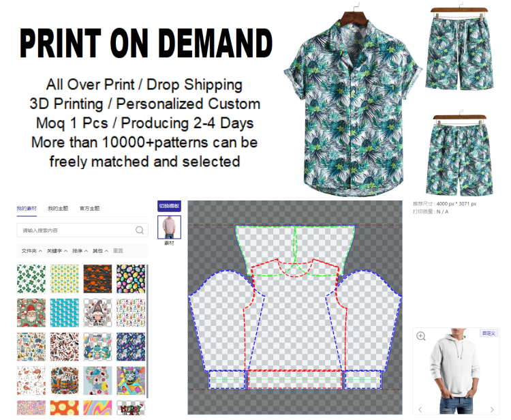The height and width of the screenshot is (420, 511).
Task: Click the search magnifier icon in material search box
Action: pyautogui.click(x=140, y=230)
